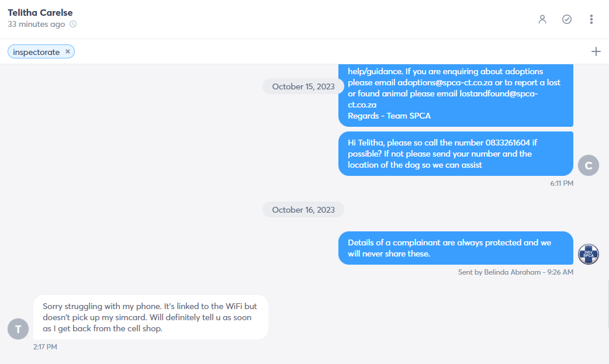The image size is (609, 364).
Task: Click the gray C agent avatar
Action: (x=589, y=165)
